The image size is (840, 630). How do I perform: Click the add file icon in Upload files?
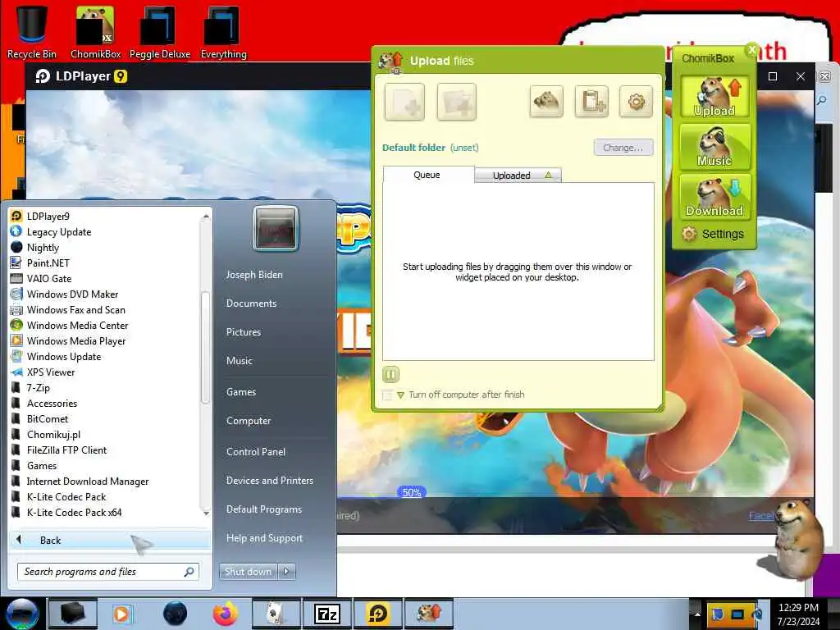point(404,102)
